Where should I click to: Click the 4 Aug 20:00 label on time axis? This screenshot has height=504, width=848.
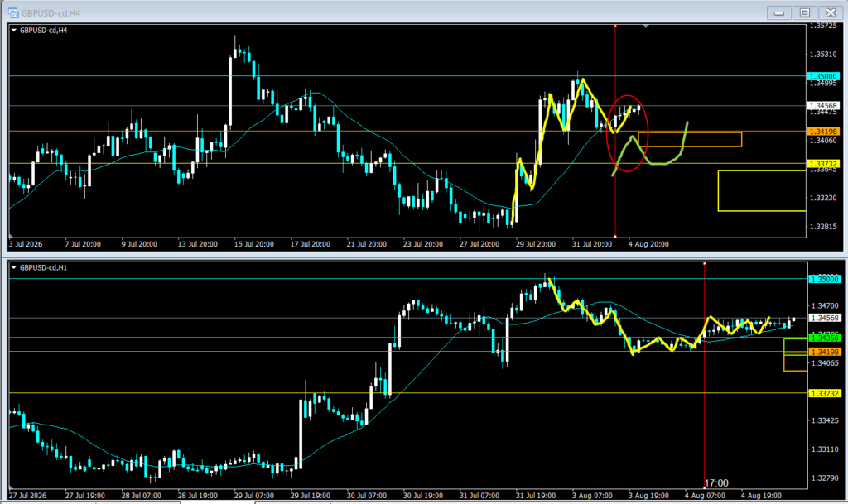[x=648, y=244]
